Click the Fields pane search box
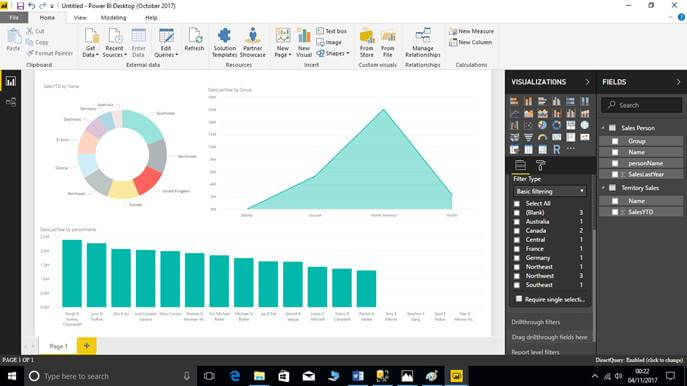 tap(642, 105)
